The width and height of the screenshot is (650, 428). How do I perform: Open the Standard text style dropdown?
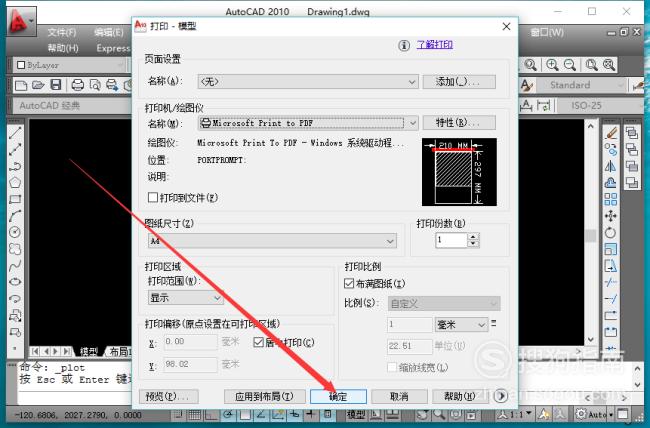[x=581, y=85]
